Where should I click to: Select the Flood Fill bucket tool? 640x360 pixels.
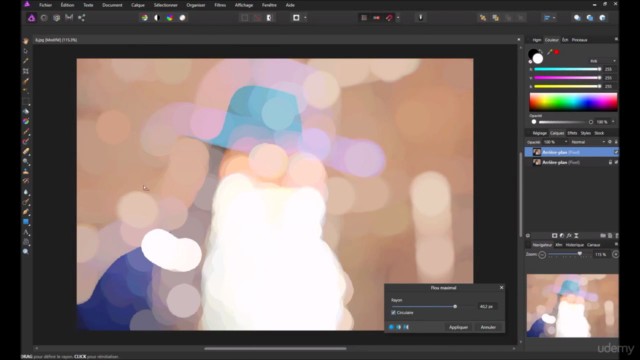tap(26, 111)
